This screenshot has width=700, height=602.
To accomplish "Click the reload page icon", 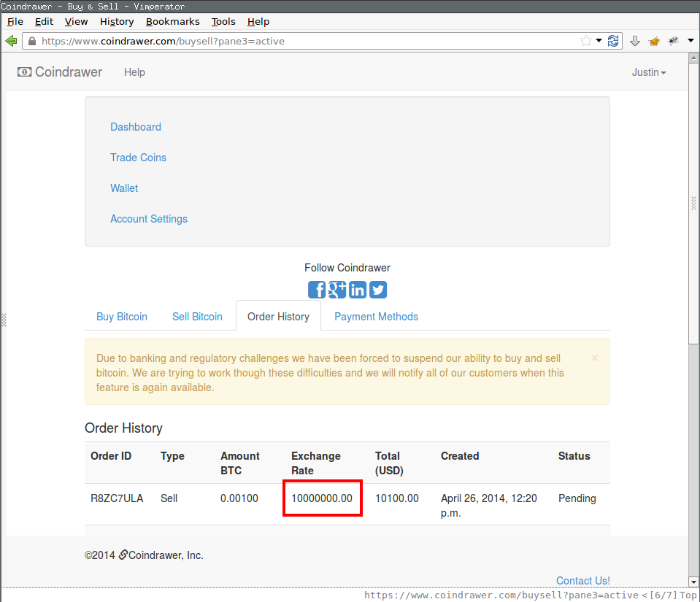I will tap(613, 41).
